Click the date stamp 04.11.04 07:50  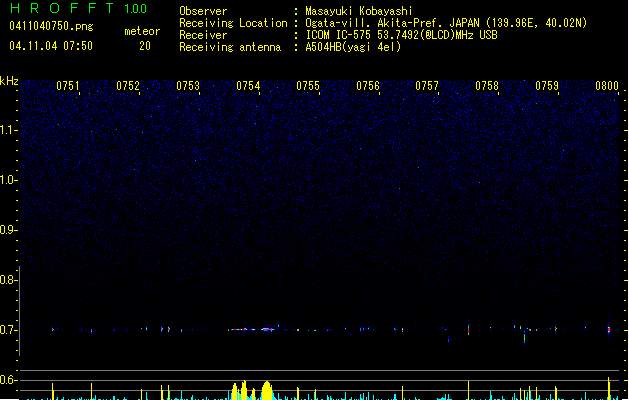click(51, 46)
